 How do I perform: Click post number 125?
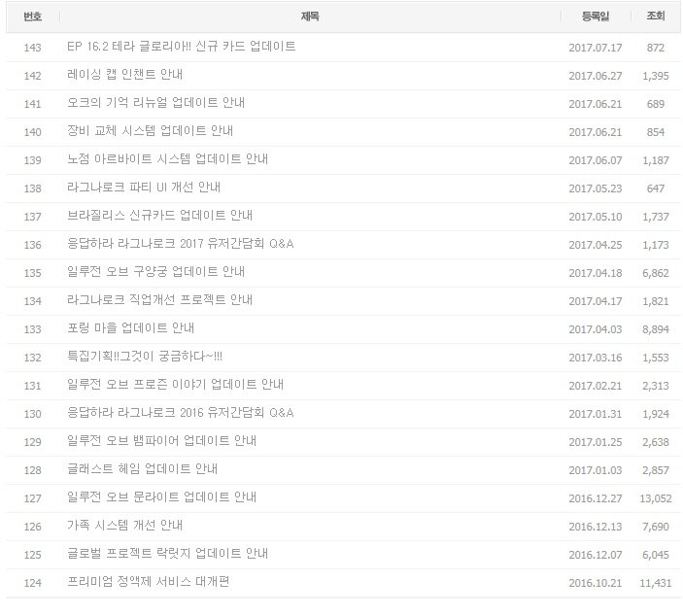point(33,555)
